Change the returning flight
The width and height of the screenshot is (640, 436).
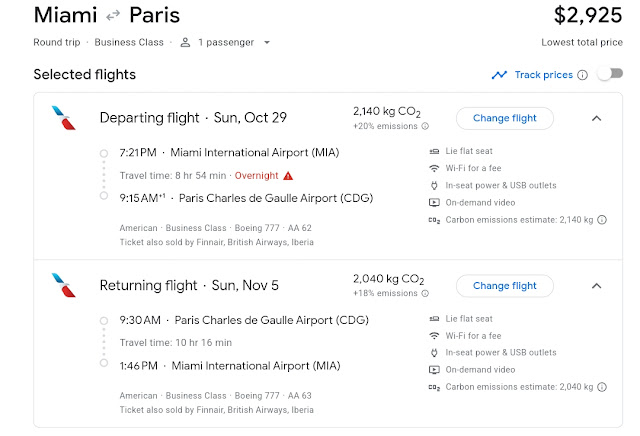(x=504, y=286)
